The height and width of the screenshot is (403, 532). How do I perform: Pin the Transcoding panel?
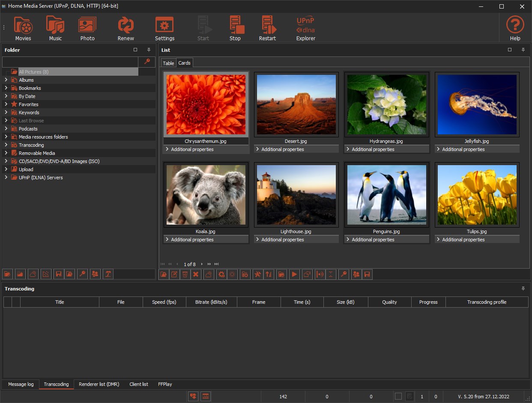point(523,289)
